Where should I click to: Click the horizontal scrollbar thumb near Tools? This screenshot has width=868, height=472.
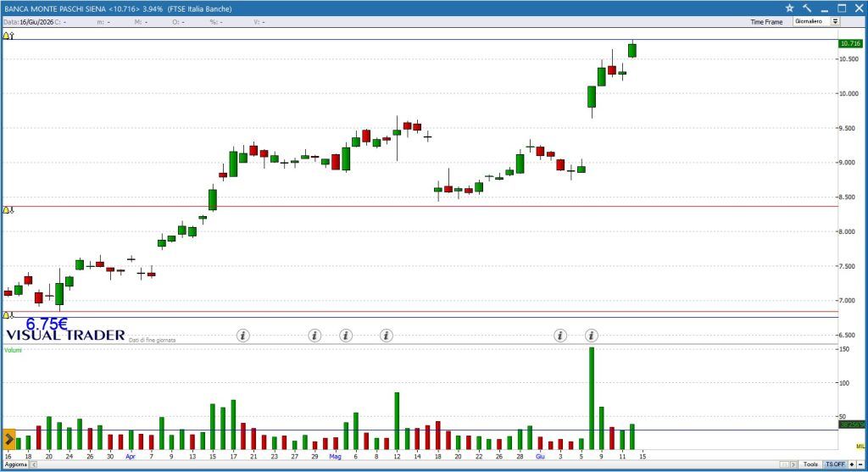tap(785, 464)
